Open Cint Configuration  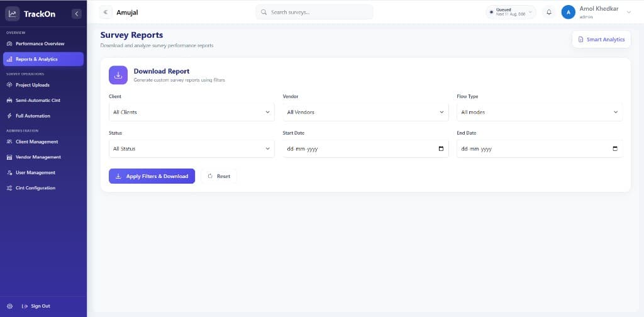point(43,188)
